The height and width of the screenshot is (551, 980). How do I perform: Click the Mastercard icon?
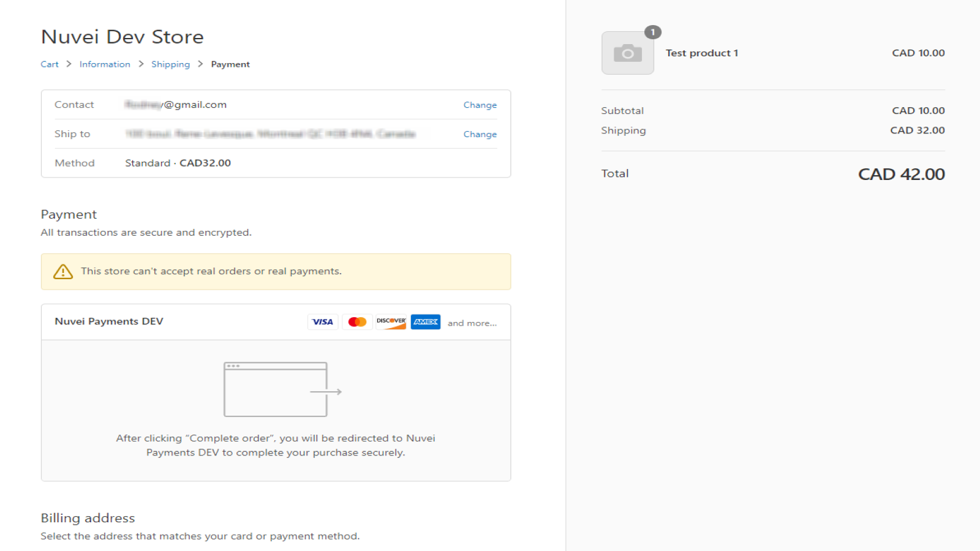click(357, 322)
